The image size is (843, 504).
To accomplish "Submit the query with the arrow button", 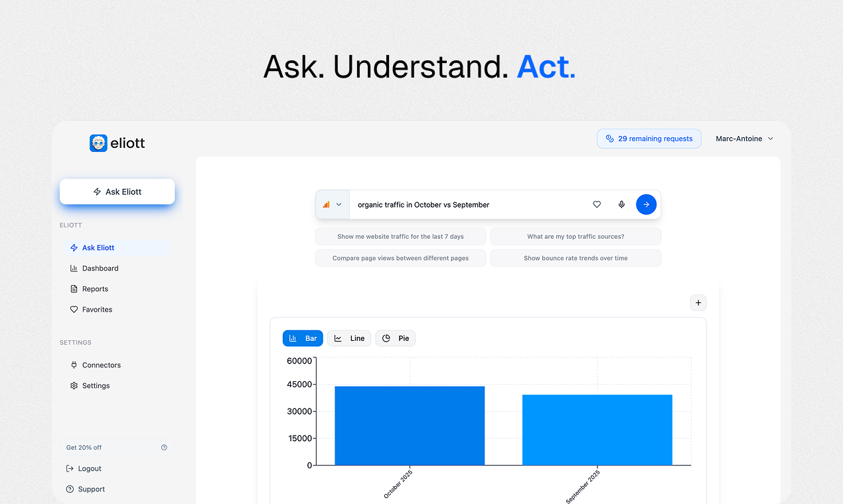I will tap(646, 204).
